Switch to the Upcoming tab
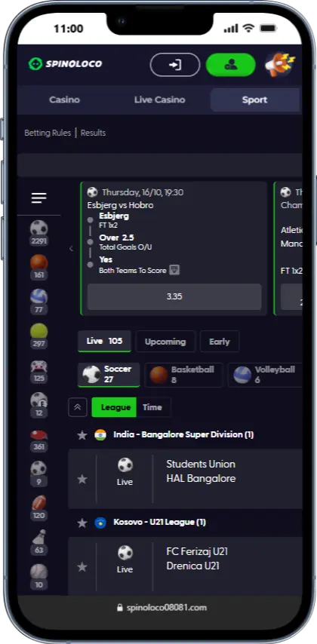Viewport: 317px width, 644px height. click(165, 342)
